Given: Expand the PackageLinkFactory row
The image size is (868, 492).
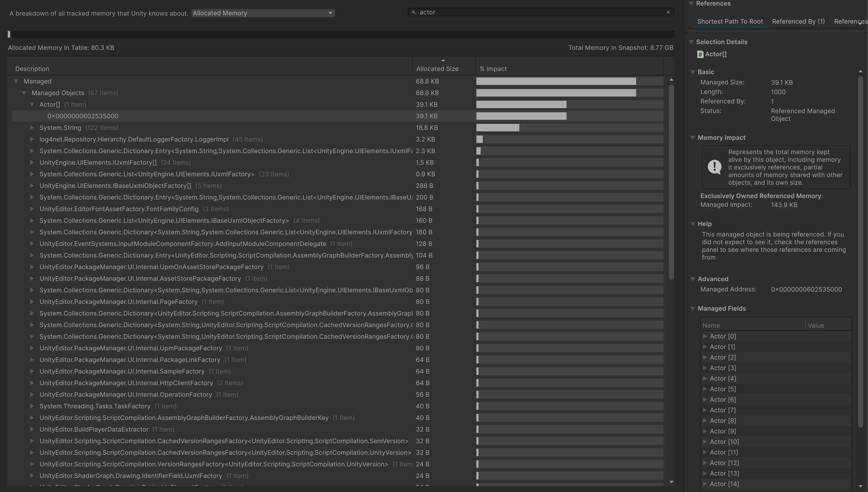Looking at the screenshot, I should pos(32,360).
